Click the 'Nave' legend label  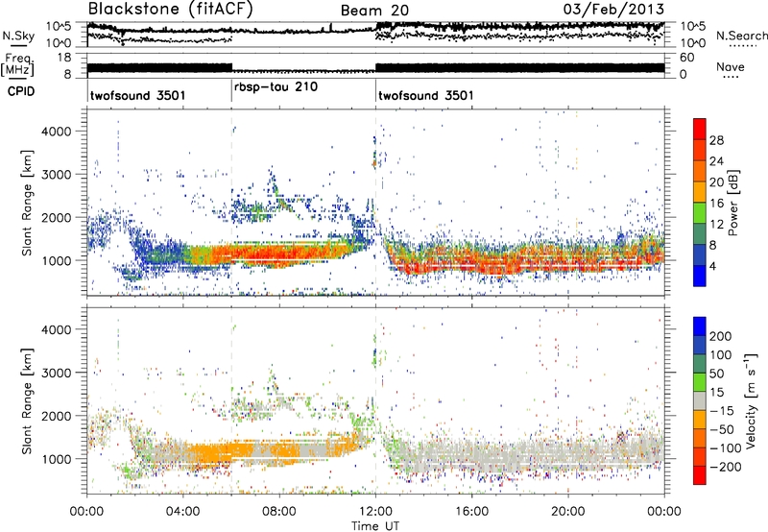731,66
